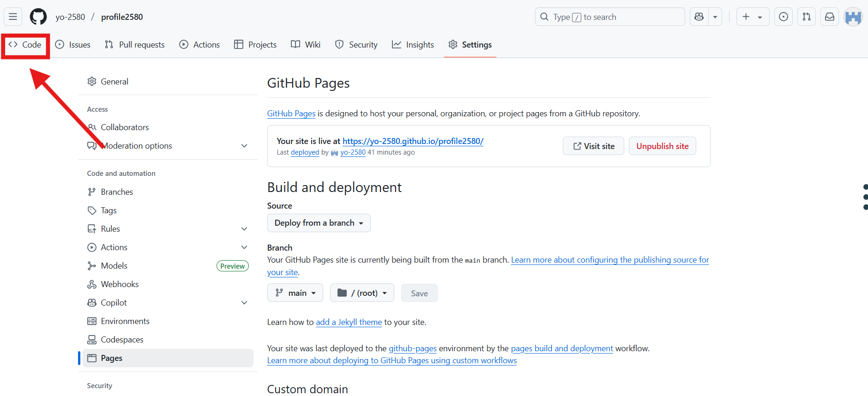Switch to the Pull requests tab
This screenshot has width=868, height=396.
click(135, 44)
